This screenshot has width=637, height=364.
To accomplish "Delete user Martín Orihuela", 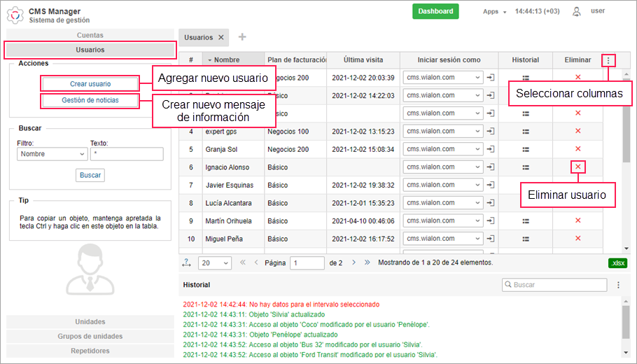I will 578,220.
